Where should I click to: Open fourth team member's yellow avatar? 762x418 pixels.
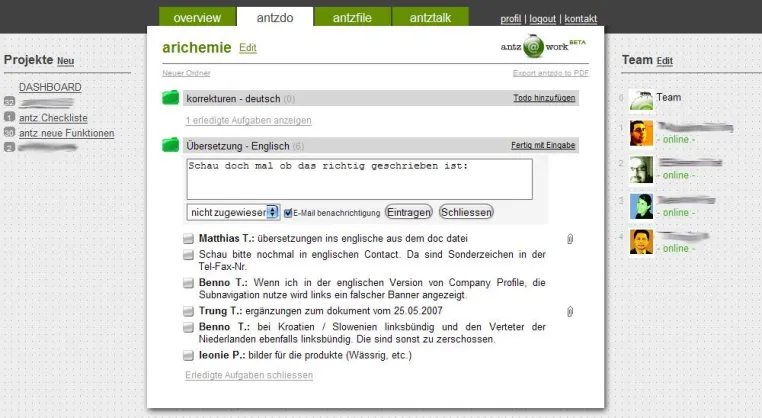[641, 242]
